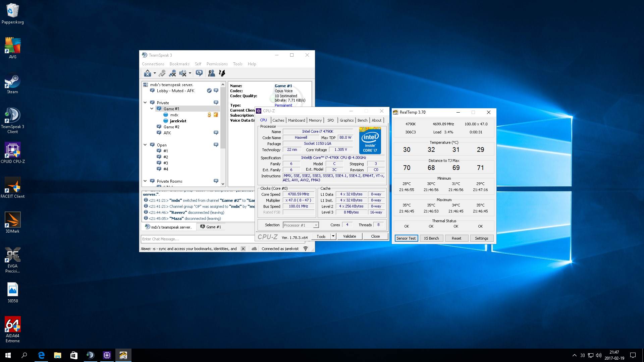Switch to the Graphics tab in CPU-Z
This screenshot has width=644, height=362.
[346, 120]
